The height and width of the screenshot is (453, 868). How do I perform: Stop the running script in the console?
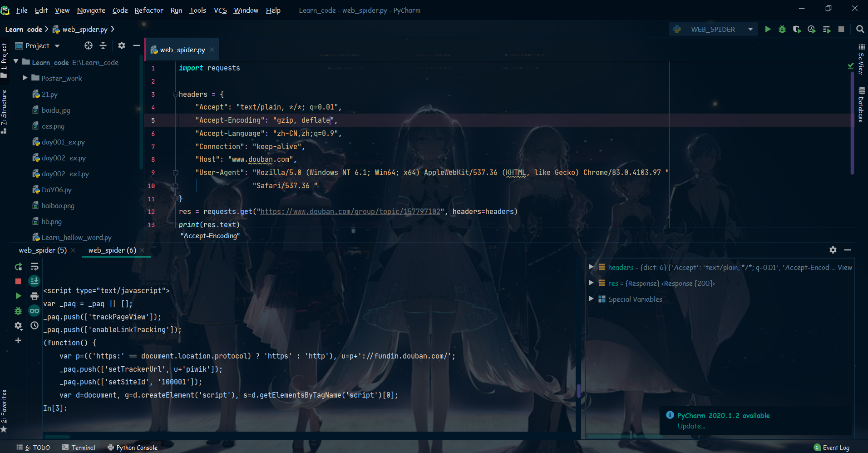click(18, 281)
